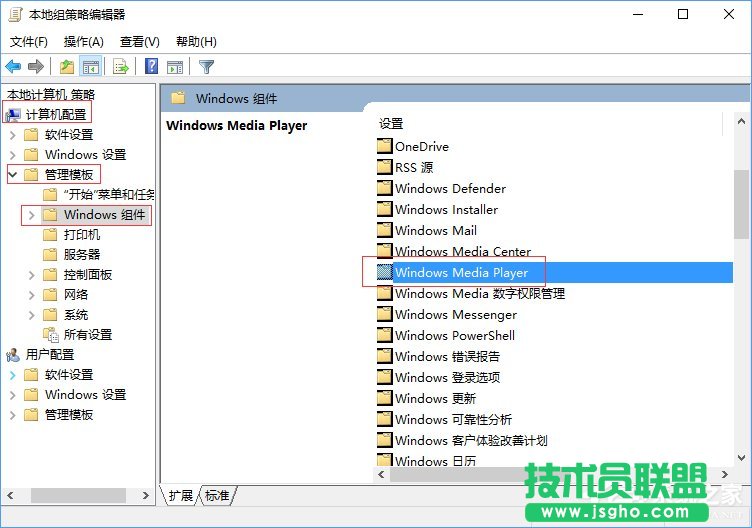Click the Windows 更新 folder icon
Image resolution: width=752 pixels, height=528 pixels.
pyautogui.click(x=385, y=398)
